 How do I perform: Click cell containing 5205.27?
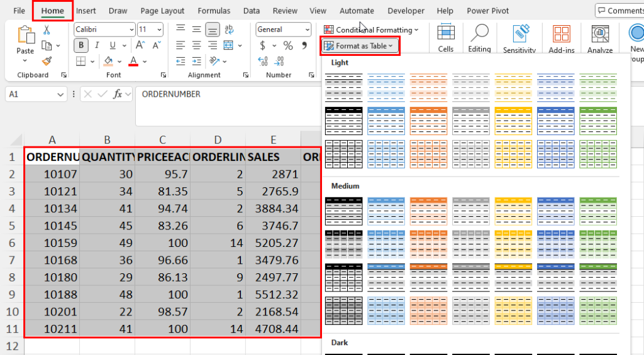pyautogui.click(x=273, y=243)
